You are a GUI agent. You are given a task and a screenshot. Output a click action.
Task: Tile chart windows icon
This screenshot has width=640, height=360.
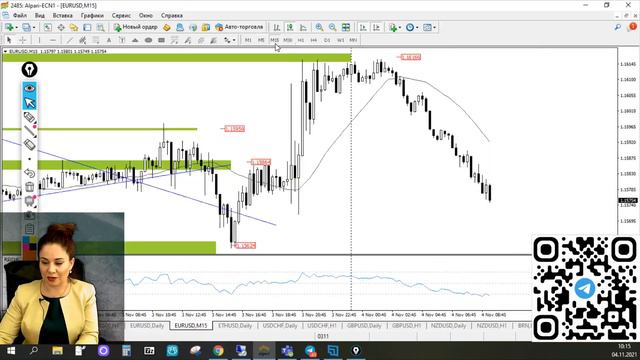point(346,27)
